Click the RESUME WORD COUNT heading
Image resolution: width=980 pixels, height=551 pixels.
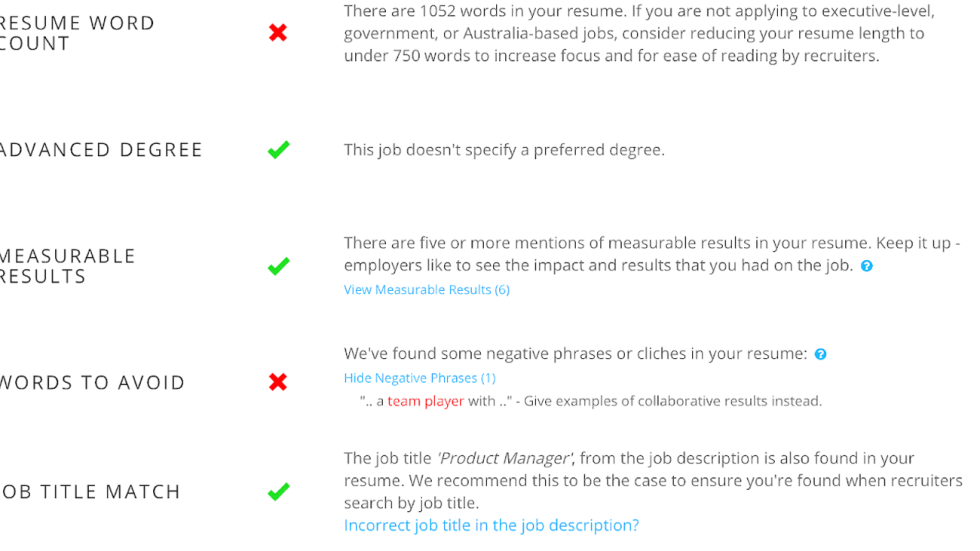click(x=77, y=33)
